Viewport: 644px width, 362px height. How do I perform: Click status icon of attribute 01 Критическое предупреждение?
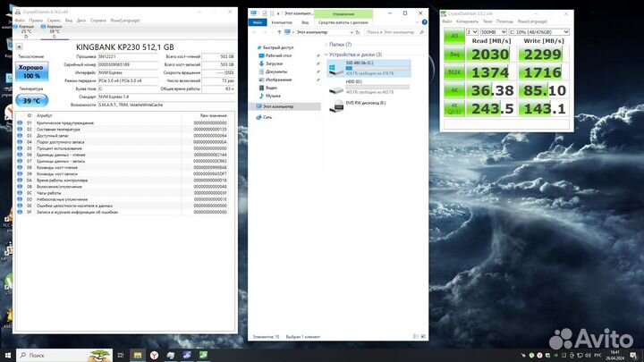20,122
